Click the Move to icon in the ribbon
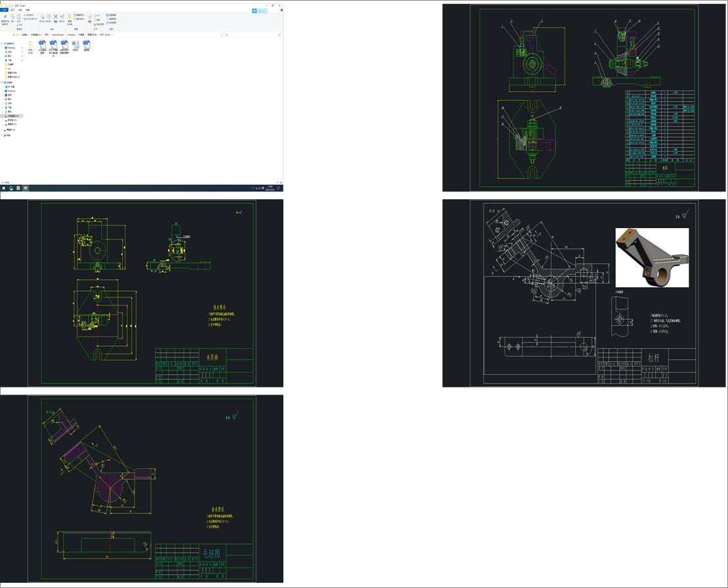 point(42,16)
